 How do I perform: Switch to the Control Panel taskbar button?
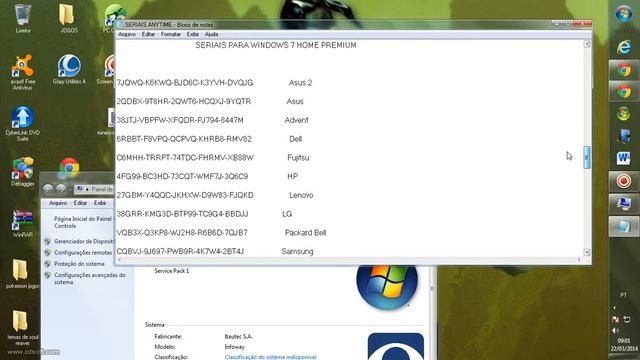[x=624, y=203]
